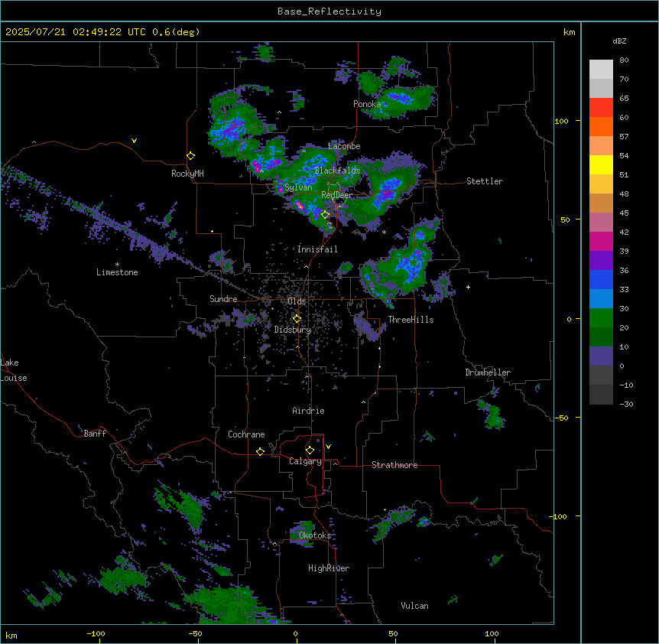Click the Olds city label

pyautogui.click(x=297, y=301)
